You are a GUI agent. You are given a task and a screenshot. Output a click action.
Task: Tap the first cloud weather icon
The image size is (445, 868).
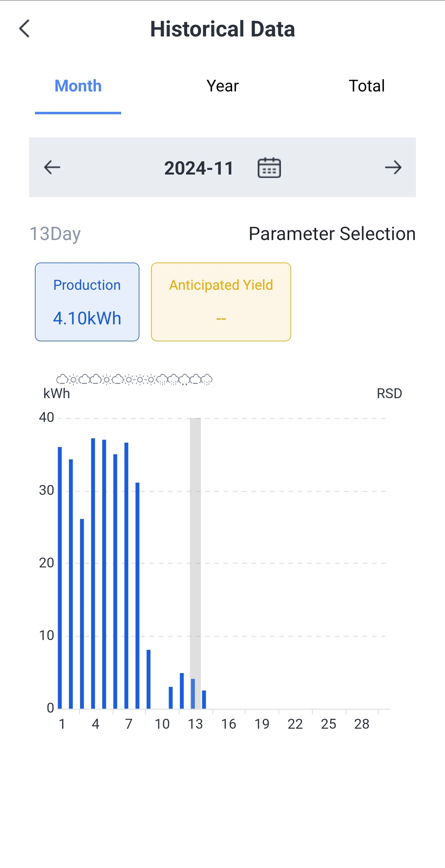point(62,379)
